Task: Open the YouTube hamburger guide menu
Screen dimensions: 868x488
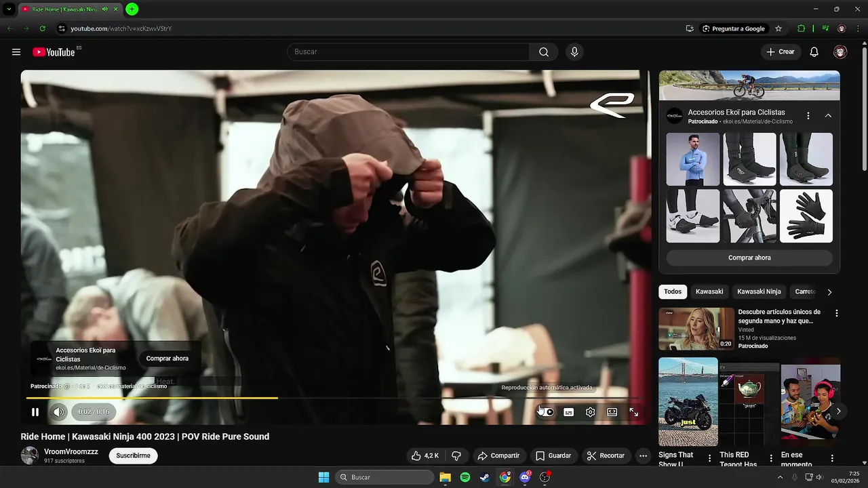Action: pos(16,52)
